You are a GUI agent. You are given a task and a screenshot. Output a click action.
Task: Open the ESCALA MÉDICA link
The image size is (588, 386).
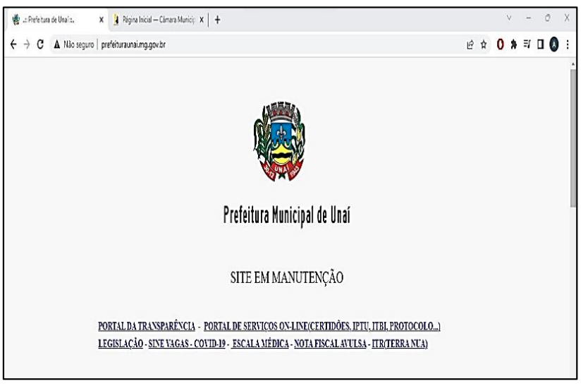tap(260, 344)
